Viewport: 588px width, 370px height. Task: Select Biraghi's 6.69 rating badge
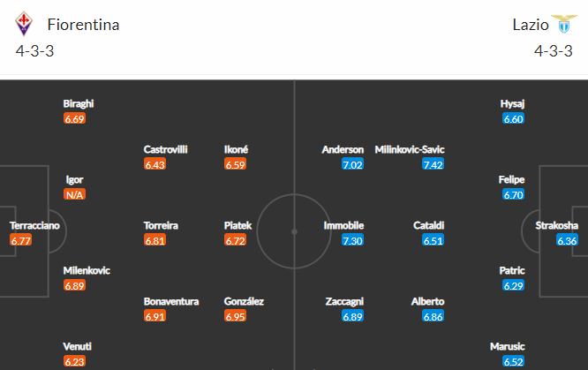[75, 118]
